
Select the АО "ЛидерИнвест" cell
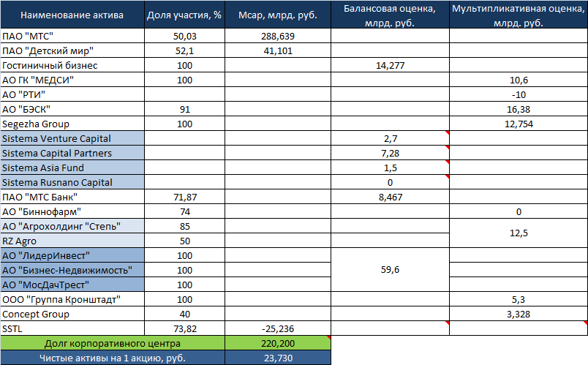click(x=72, y=255)
